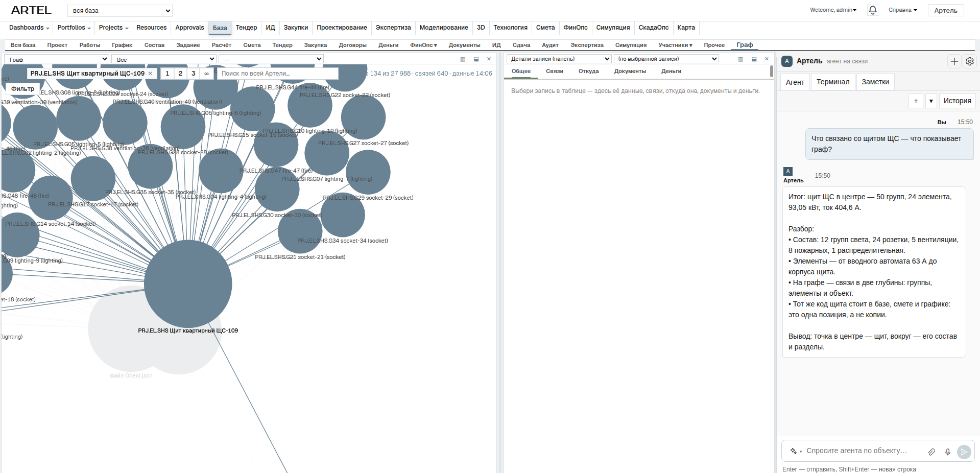The height and width of the screenshot is (473, 980).
Task: Click scrollbar thumb in record details panel
Action: coord(771,72)
